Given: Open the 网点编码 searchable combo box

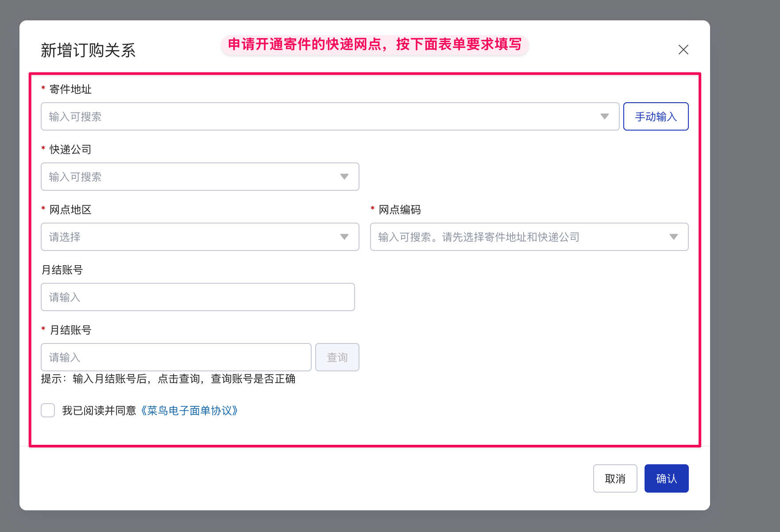Looking at the screenshot, I should (x=518, y=237).
